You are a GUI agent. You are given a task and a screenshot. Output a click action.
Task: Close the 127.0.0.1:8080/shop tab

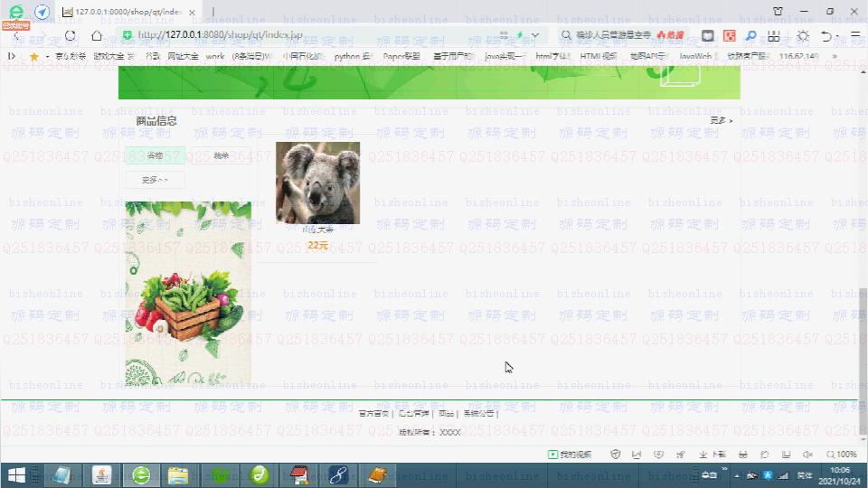click(192, 12)
